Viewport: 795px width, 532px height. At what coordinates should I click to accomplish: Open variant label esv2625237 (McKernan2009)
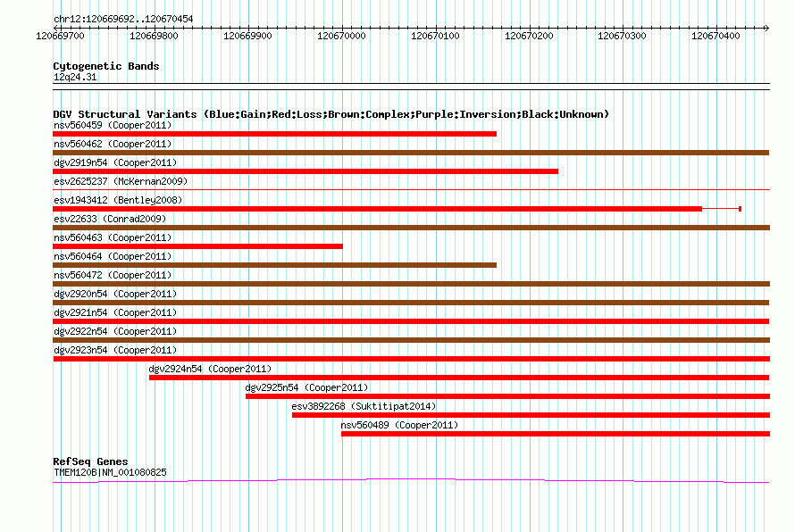pyautogui.click(x=121, y=181)
